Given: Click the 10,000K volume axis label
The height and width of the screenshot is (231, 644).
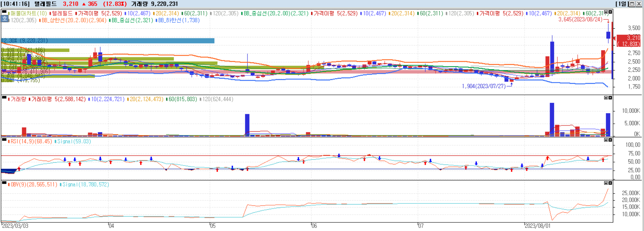Looking at the screenshot, I should pos(631,111).
